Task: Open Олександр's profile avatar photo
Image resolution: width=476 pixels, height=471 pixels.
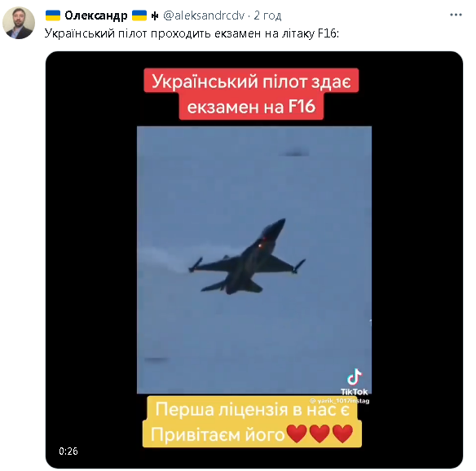Action: (x=19, y=23)
